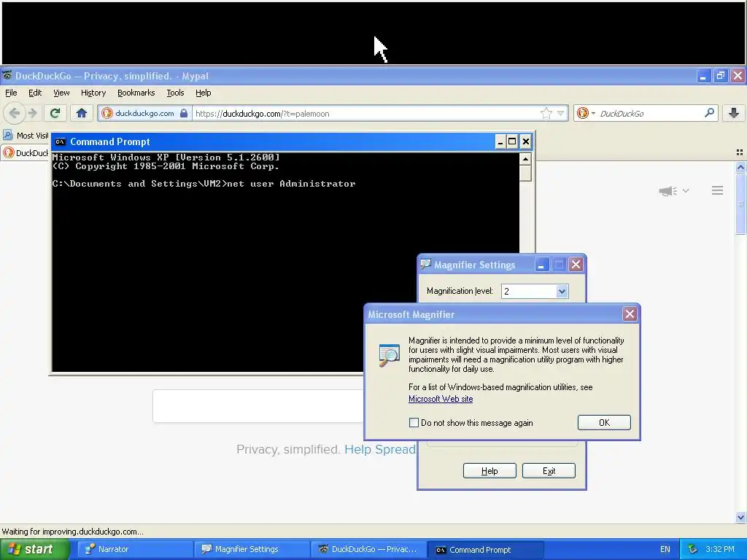This screenshot has height=560, width=747.
Task: Open the browser Help menu
Action: (x=203, y=93)
